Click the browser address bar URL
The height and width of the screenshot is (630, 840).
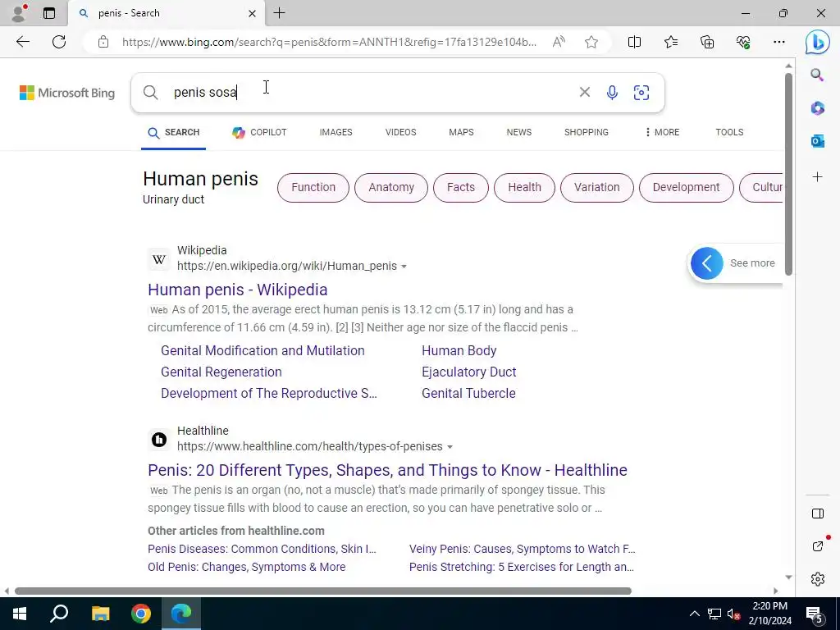click(x=329, y=42)
